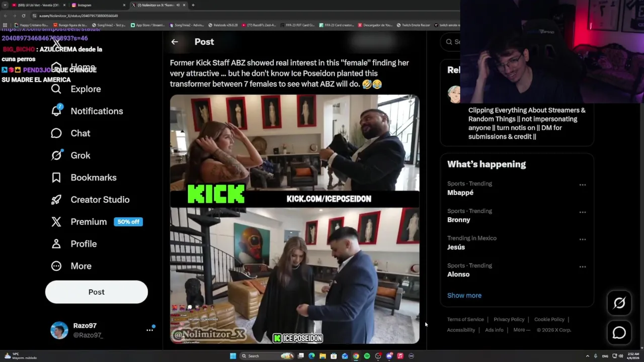Switch to the Lil Uzi Vert YouTube tab
This screenshot has width=644, height=362.
(x=38, y=5)
